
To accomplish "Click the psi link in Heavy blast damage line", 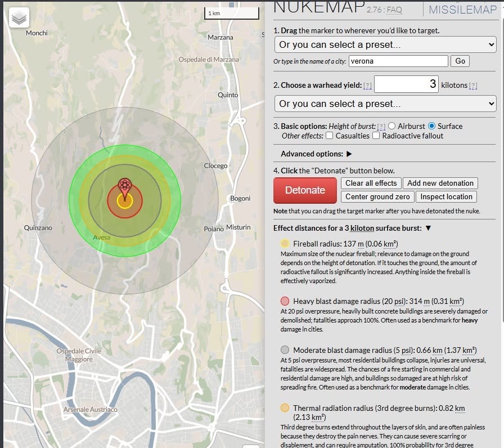I will pos(399,301).
